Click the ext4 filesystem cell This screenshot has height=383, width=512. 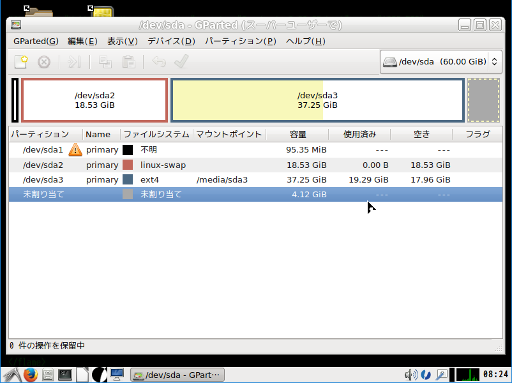(x=149, y=180)
